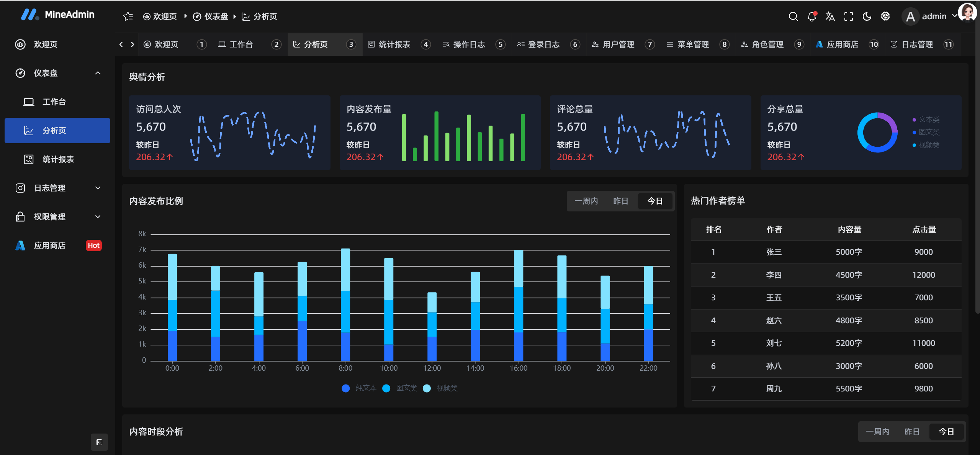Expand the 日志管理 sidebar menu
Image resolution: width=980 pixels, height=455 pixels.
57,188
